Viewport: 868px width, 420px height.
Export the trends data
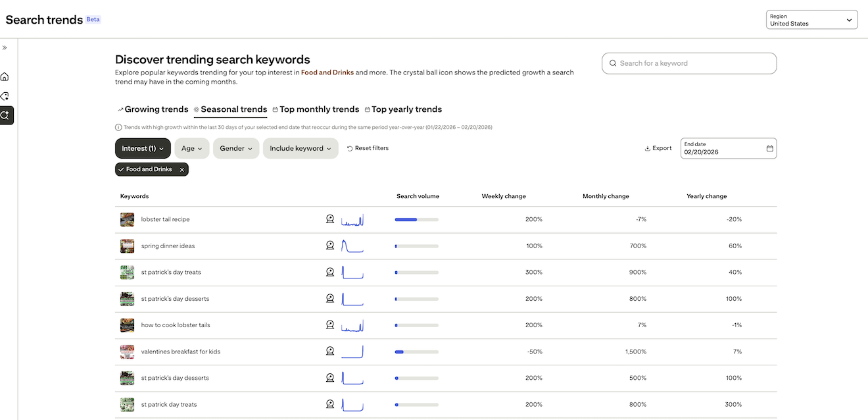[658, 149]
